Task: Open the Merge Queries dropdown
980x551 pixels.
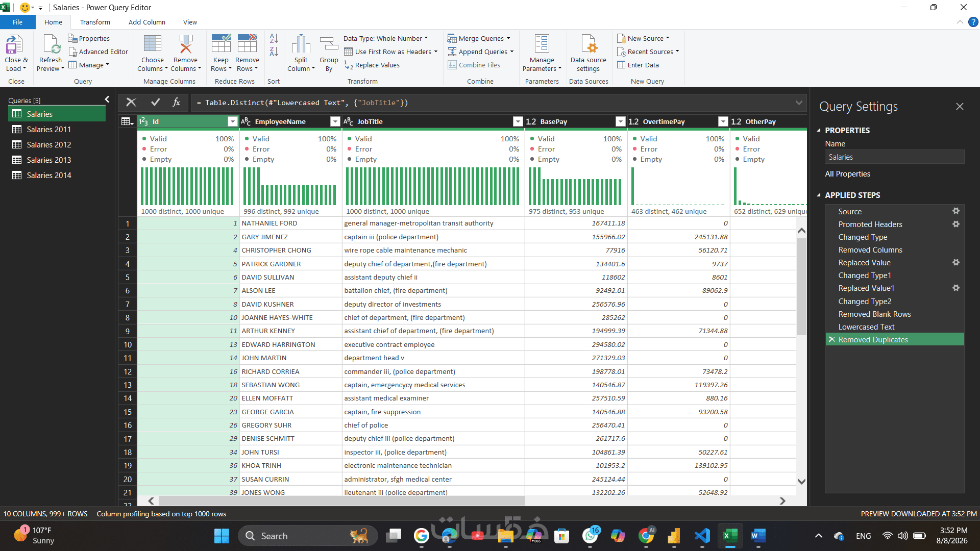Action: point(479,38)
